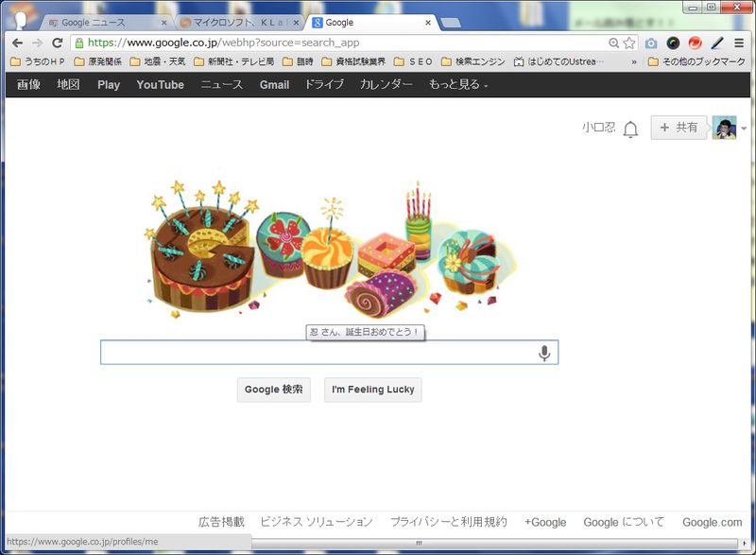Click the zoom magnifier icon in address bar
Image resolution: width=756 pixels, height=555 pixels.
(613, 43)
